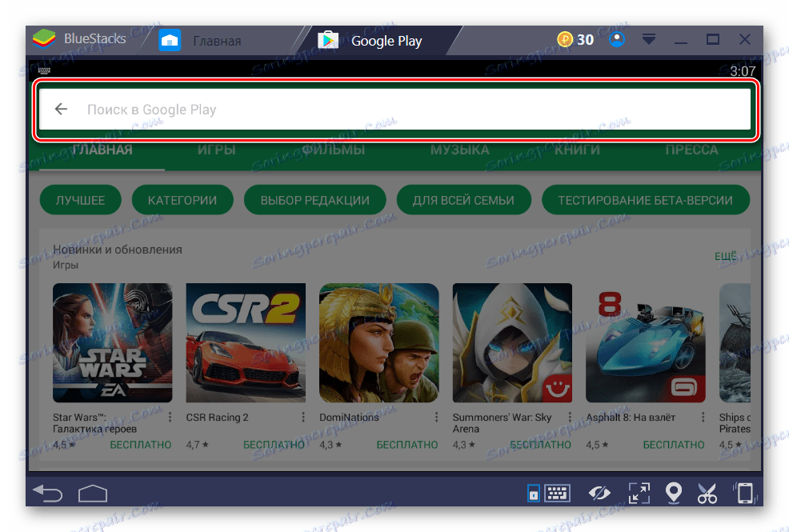Viewport: 789px width, 532px height.
Task: Click the CSR Racing 2 title text
Action: (218, 418)
